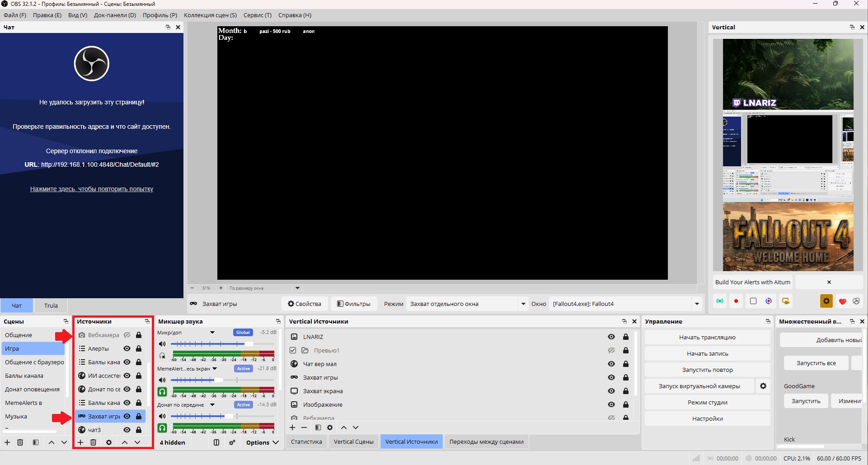This screenshot has height=465, width=868.
Task: Click the Fallout 4 thumbnail in Vertical preview
Action: coord(788,236)
